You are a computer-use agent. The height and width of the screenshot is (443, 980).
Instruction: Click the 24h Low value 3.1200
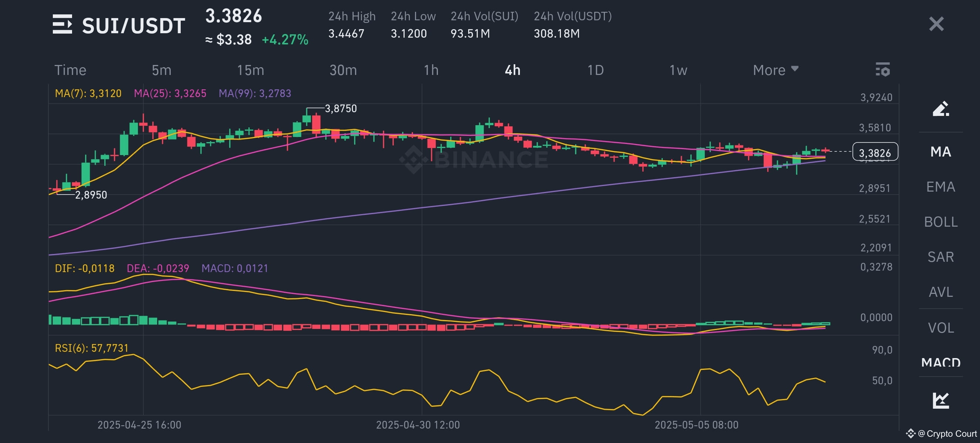[x=409, y=34]
